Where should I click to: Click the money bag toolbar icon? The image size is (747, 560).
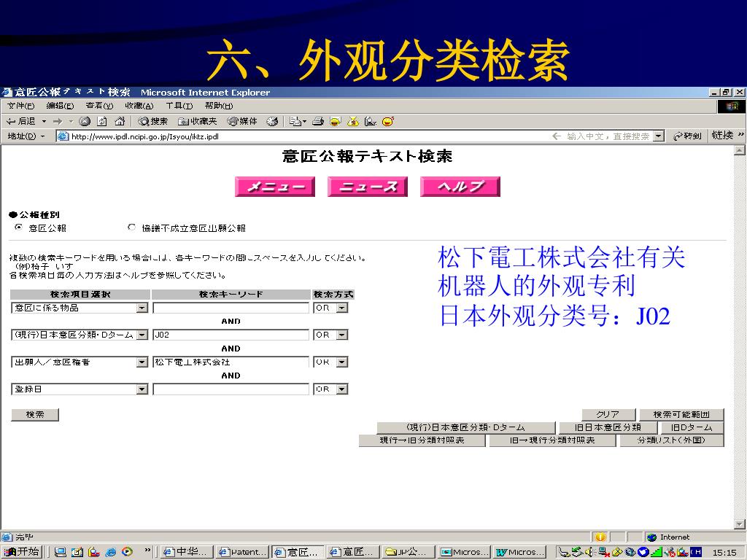tap(353, 122)
